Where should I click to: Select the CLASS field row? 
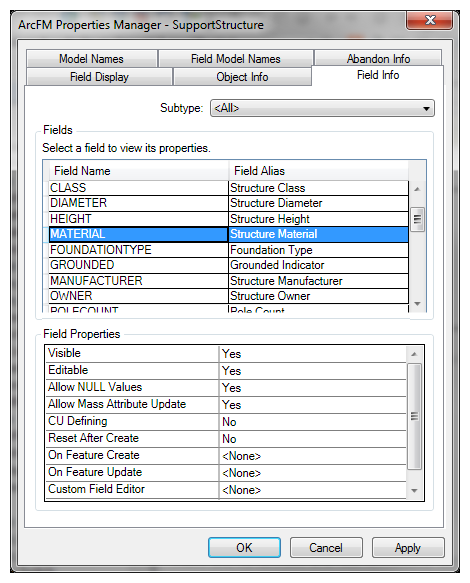pyautogui.click(x=229, y=188)
